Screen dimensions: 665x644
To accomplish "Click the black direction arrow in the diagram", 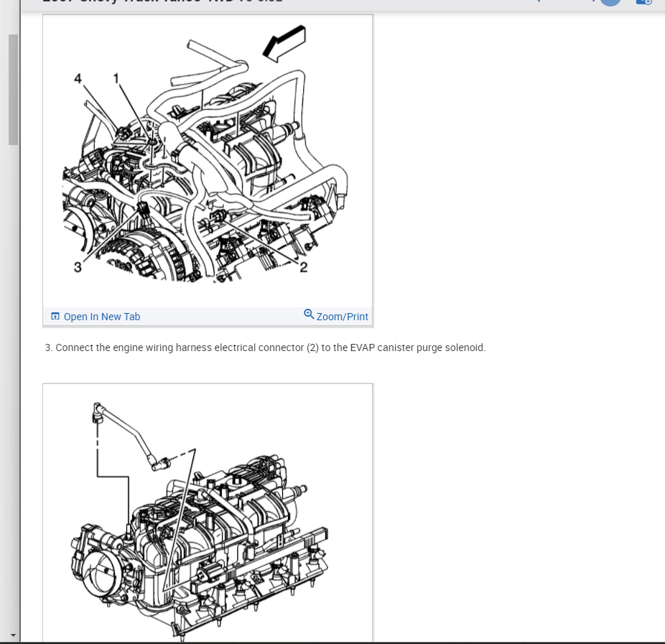I will pyautogui.click(x=284, y=43).
